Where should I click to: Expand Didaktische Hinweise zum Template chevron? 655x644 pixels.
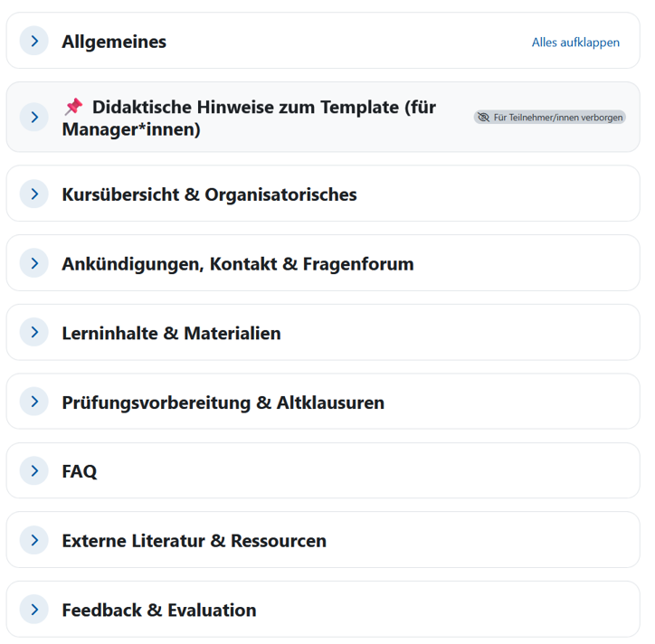pos(33,118)
